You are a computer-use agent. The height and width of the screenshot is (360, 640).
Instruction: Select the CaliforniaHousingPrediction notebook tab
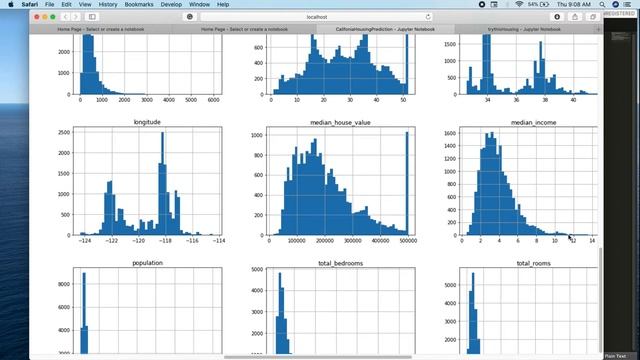pyautogui.click(x=385, y=29)
